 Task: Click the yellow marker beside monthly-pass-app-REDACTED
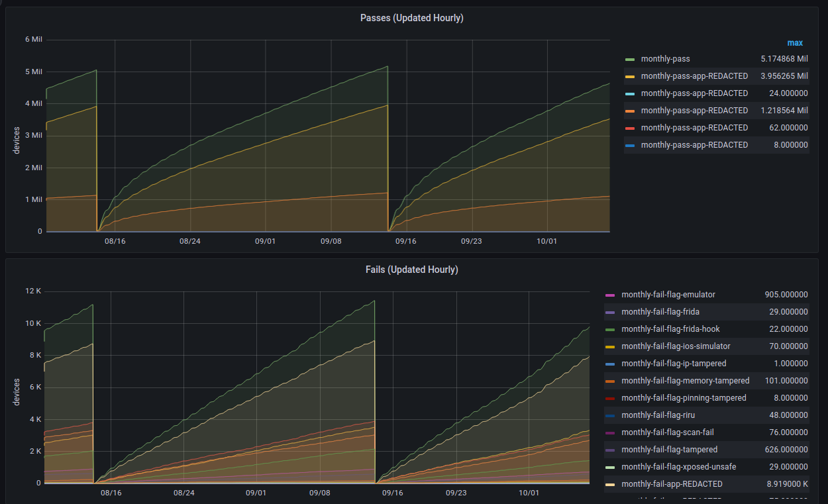(x=629, y=76)
